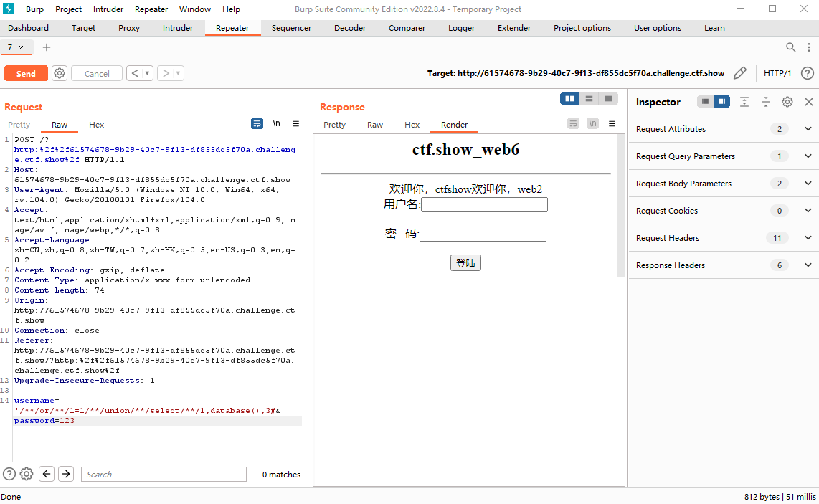Viewport: 819px width, 504px height.
Task: Open history back dropdown arrow
Action: 147,73
